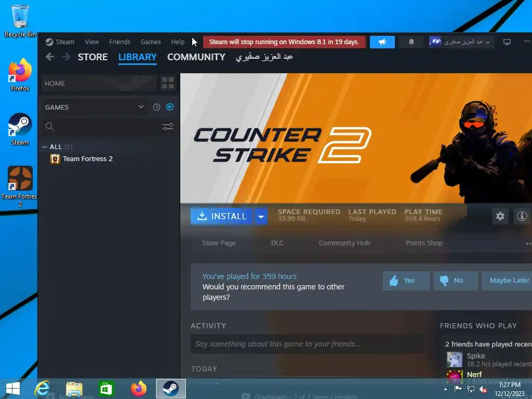
Task: Click the activity comment field
Action: pos(307,344)
